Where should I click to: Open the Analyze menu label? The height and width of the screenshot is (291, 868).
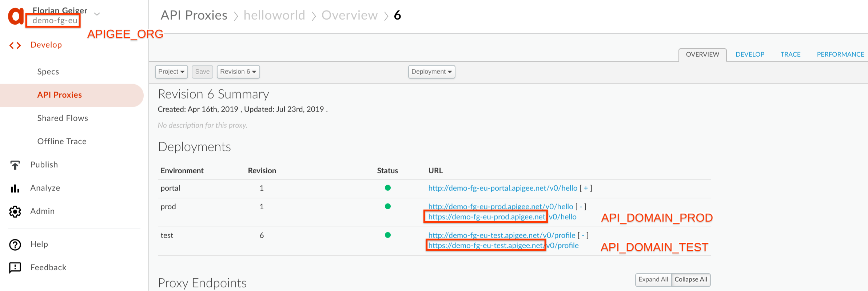coord(45,188)
